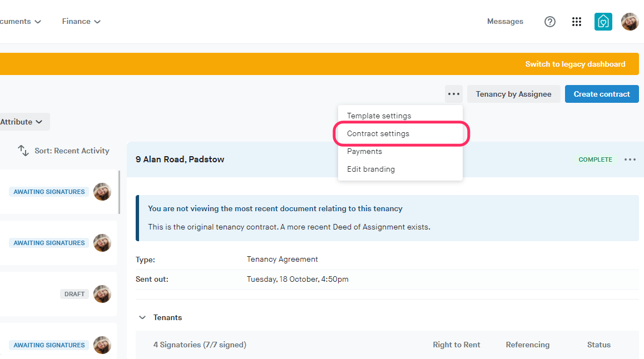
Task: Click three-dot menu beside Tenancy by Assignee
Action: 454,94
